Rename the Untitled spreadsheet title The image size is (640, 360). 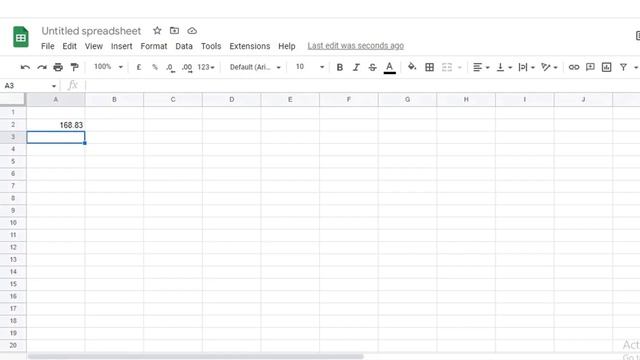click(91, 31)
